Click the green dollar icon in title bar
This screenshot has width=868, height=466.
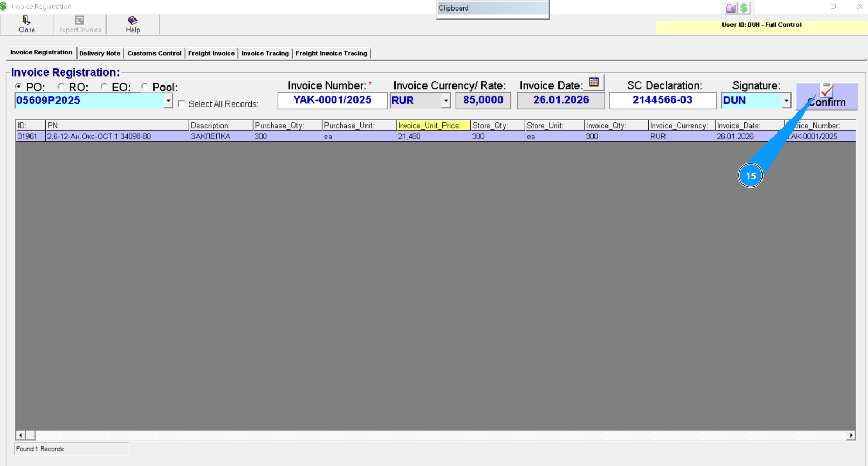click(x=744, y=8)
